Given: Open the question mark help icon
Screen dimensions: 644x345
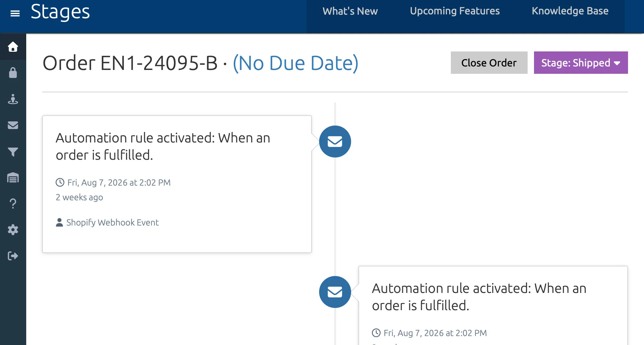Looking at the screenshot, I should tap(13, 203).
